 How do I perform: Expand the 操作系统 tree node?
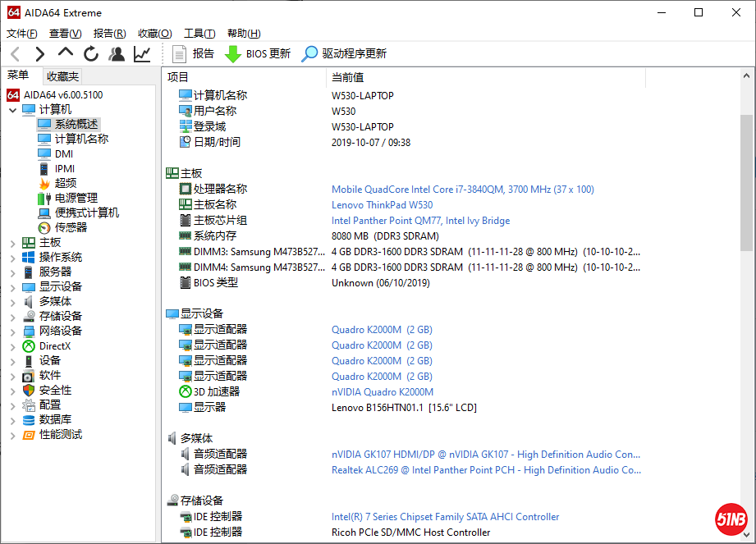(12, 258)
